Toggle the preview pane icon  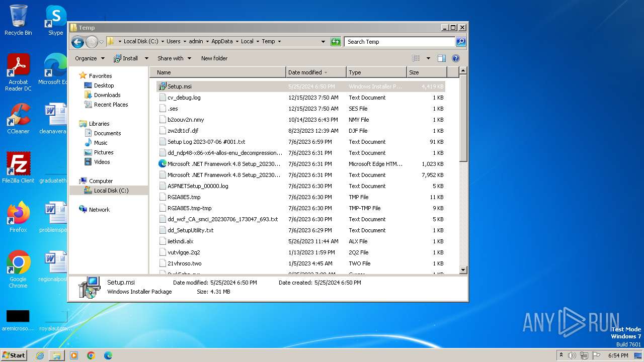441,58
